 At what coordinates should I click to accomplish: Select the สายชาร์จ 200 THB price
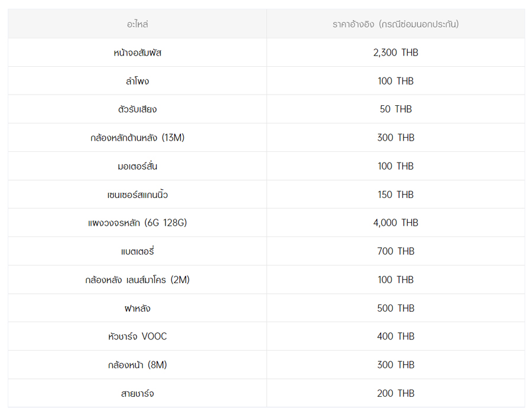(395, 393)
